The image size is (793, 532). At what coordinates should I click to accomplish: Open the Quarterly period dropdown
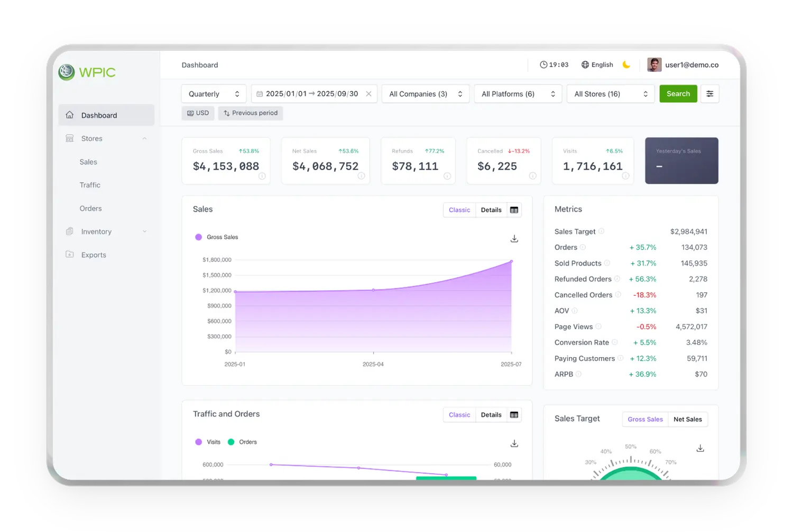(x=214, y=94)
